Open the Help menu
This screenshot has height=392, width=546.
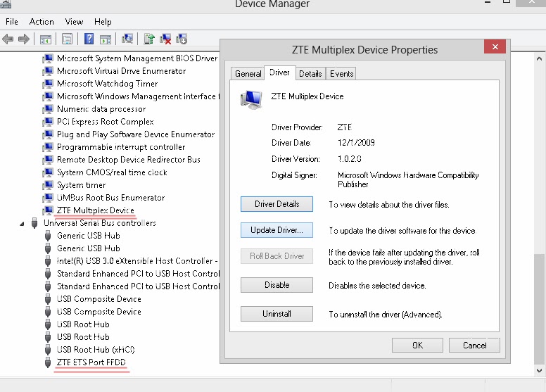tap(103, 22)
